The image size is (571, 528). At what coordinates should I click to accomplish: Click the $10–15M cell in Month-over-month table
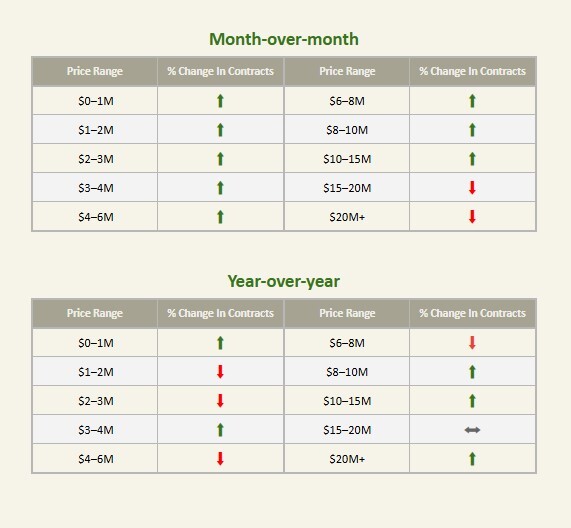[347, 159]
